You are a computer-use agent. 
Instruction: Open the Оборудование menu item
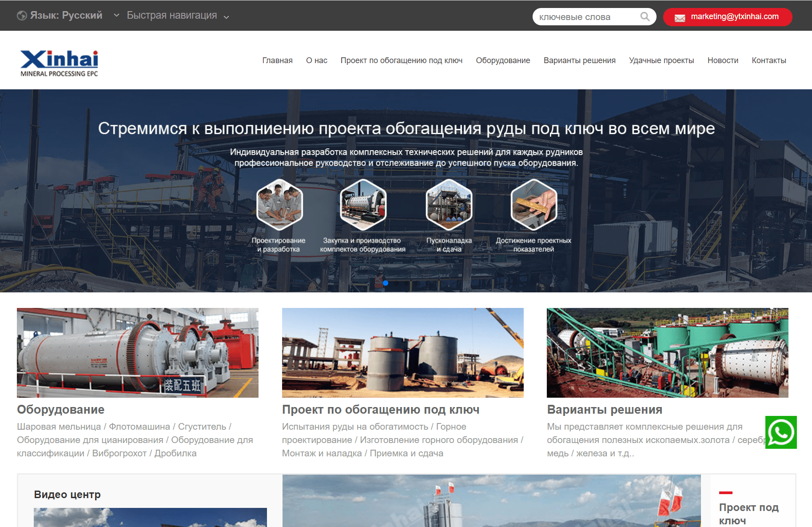(503, 60)
